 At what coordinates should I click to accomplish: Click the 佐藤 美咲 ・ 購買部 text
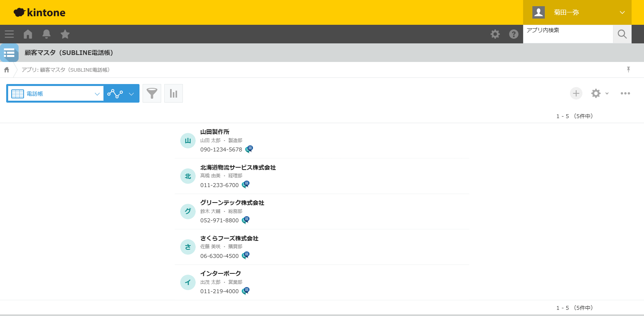(x=221, y=246)
